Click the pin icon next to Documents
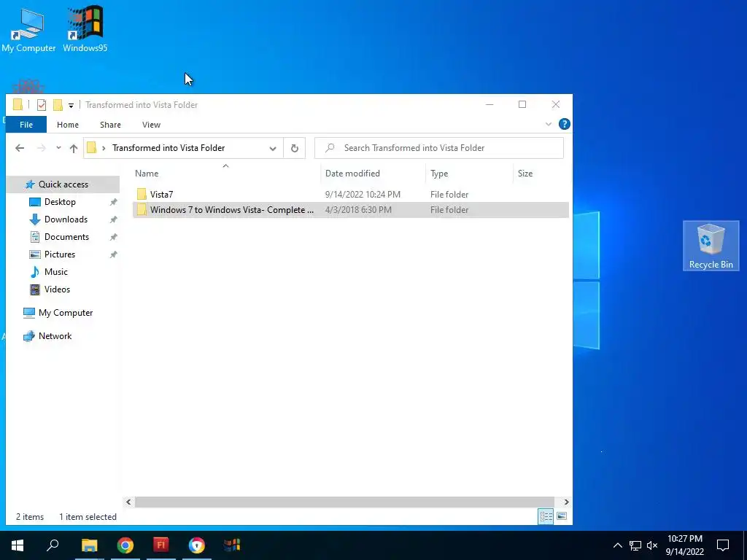 point(113,237)
